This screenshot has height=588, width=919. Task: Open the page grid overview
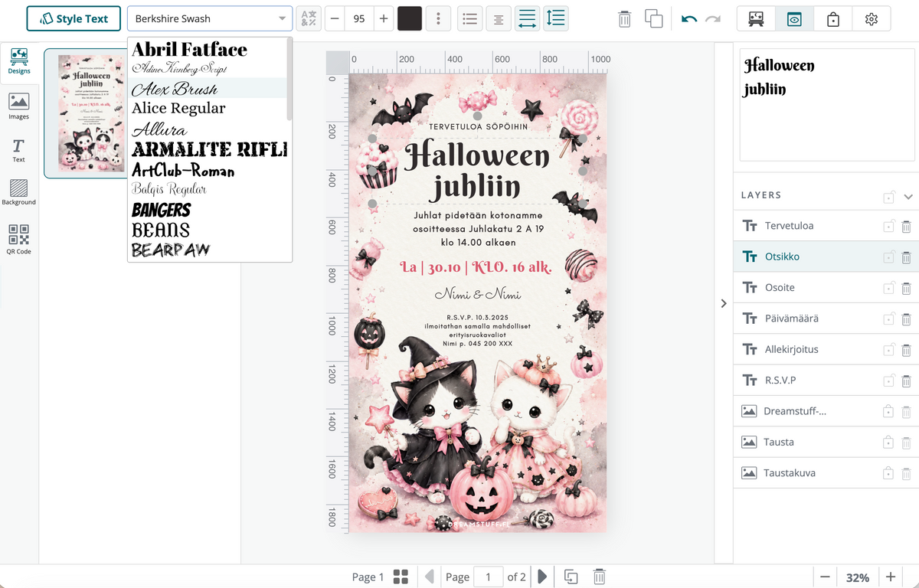tap(401, 577)
